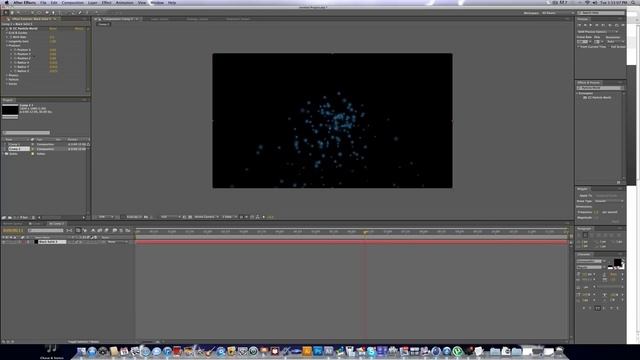Viewport: 640px width, 360px height.
Task: Open the Effect menu
Action: point(107,3)
